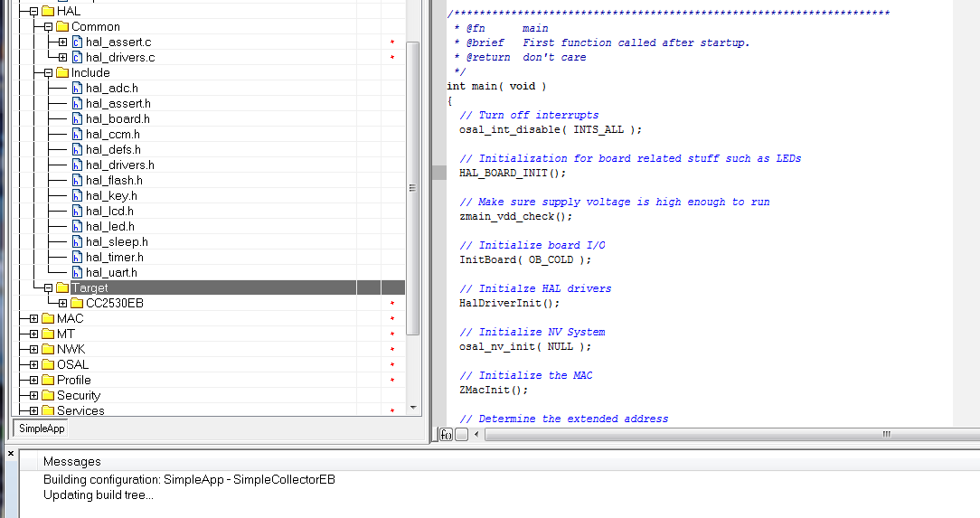Close the Messages panel with X
Viewport: 980px width, 518px height.
click(11, 454)
